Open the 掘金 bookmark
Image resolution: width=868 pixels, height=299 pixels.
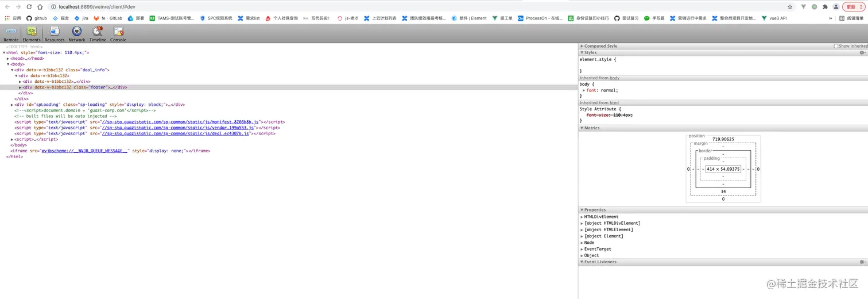tap(61, 18)
